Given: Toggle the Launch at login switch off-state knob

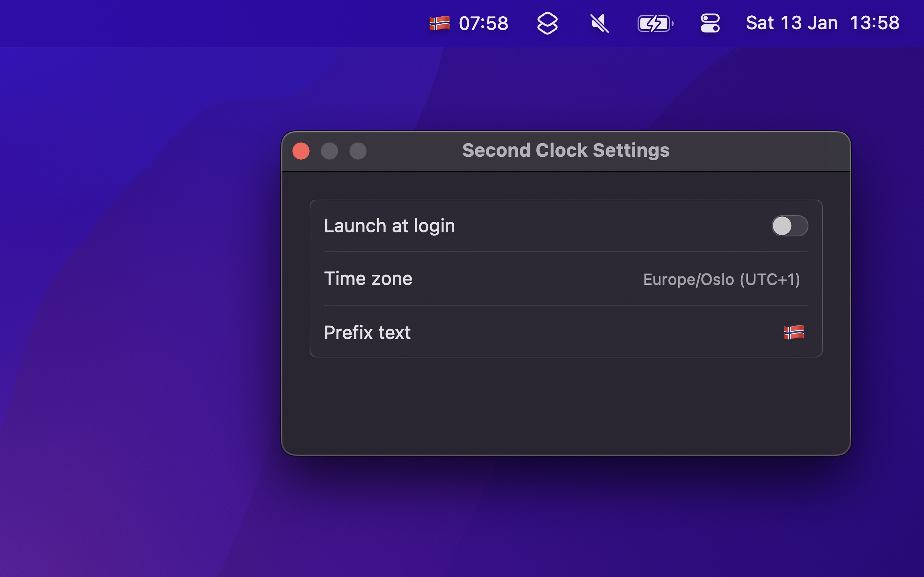Looking at the screenshot, I should click(782, 226).
